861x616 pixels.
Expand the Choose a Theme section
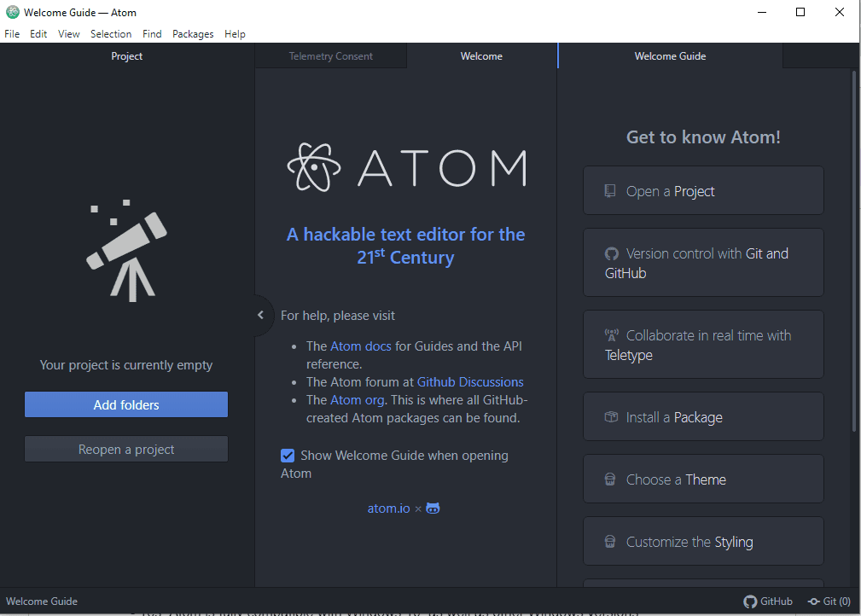point(703,479)
